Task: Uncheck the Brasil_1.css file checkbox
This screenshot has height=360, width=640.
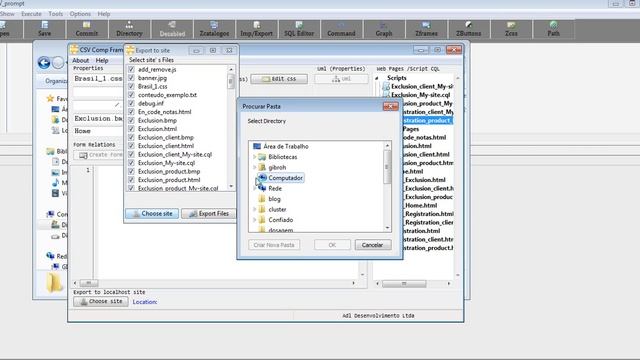Action: tap(131, 87)
